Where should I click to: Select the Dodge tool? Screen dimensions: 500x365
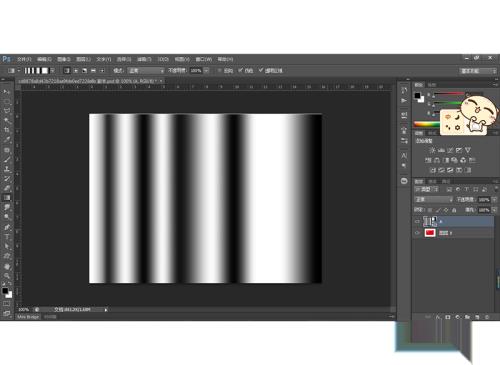pyautogui.click(x=7, y=217)
